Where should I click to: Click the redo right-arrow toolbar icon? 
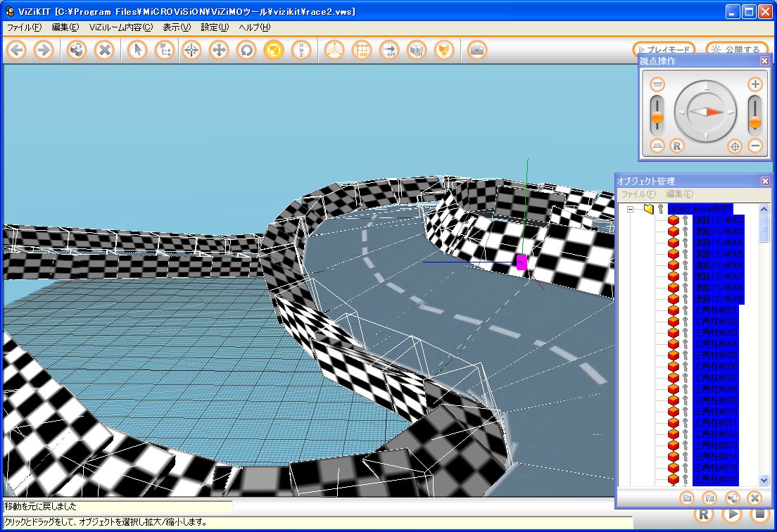(x=44, y=50)
